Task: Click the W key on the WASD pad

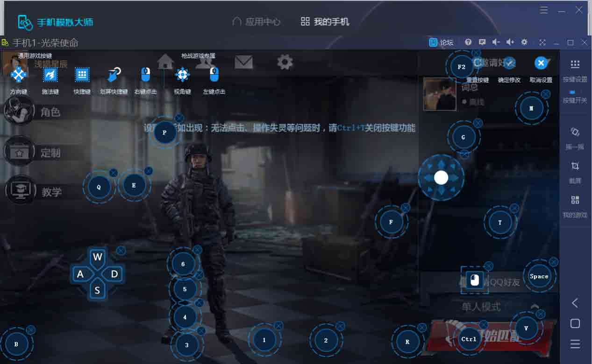Action: coord(97,257)
